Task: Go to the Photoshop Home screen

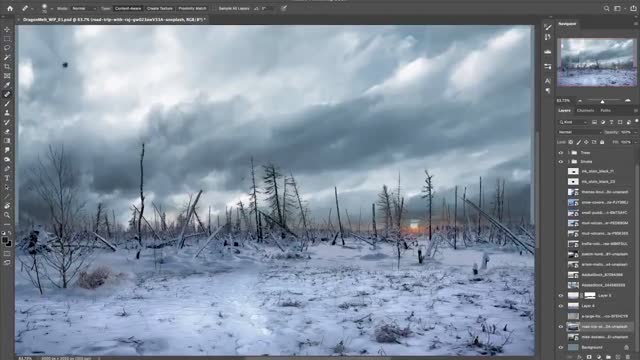Action: click(x=10, y=8)
